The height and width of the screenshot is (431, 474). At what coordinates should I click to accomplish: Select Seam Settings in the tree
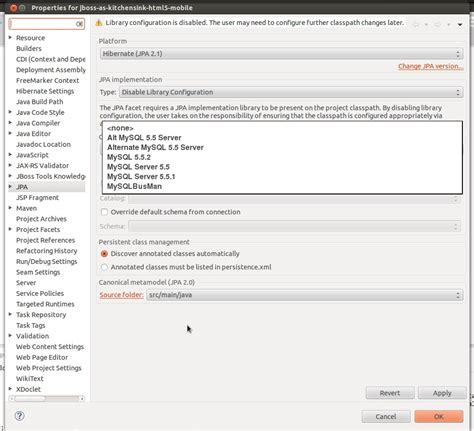click(38, 272)
